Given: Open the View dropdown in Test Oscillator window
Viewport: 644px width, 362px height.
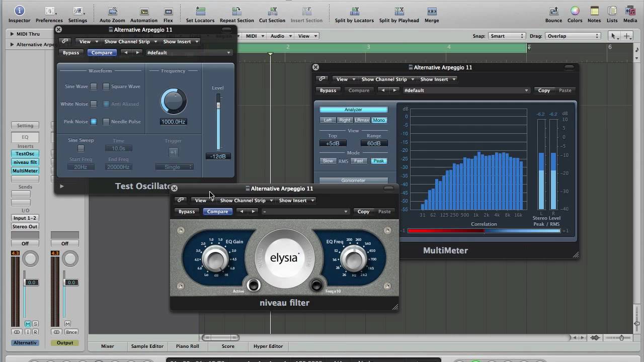Looking at the screenshot, I should pos(87,42).
